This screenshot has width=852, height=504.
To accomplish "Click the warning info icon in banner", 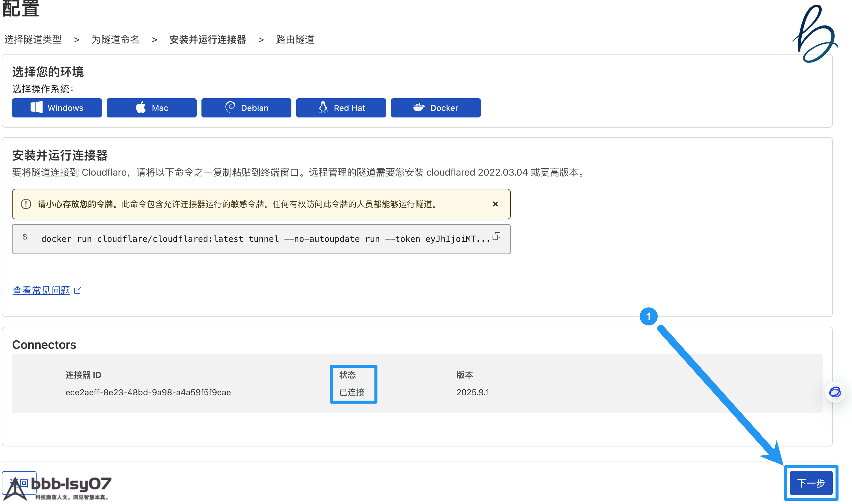I will (26, 204).
